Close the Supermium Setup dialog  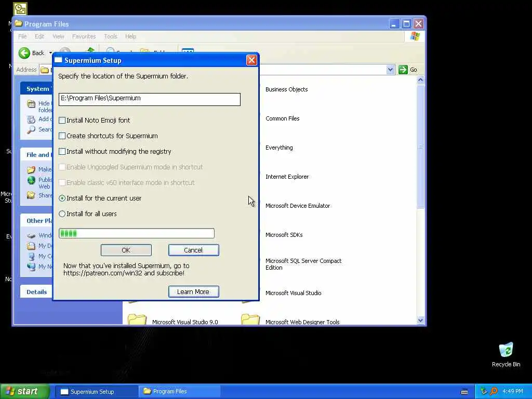251,60
